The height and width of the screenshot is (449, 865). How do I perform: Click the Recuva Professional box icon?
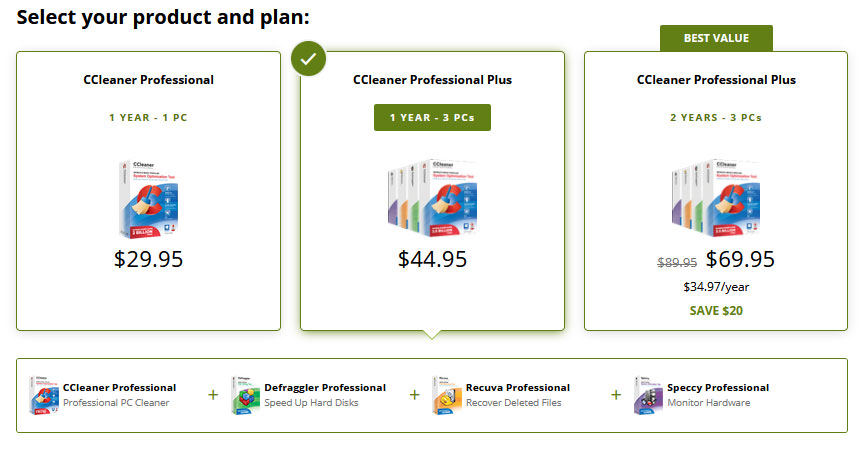click(x=447, y=395)
